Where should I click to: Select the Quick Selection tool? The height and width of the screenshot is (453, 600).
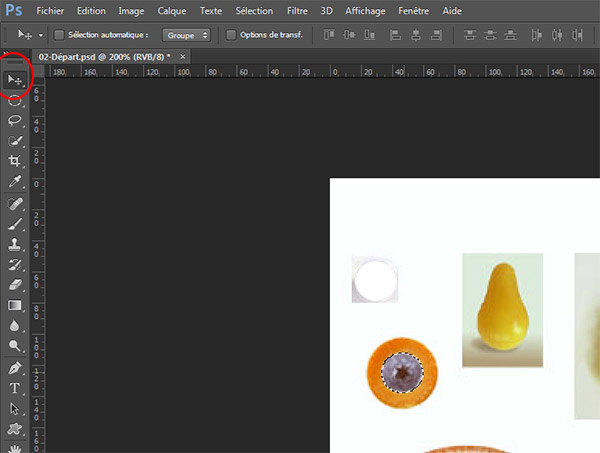point(15,141)
